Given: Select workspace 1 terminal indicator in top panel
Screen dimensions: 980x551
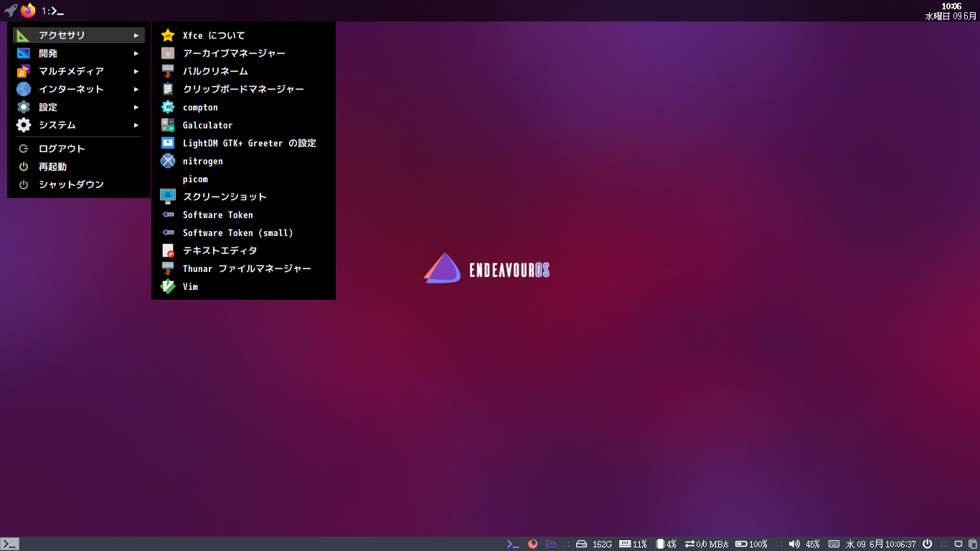Looking at the screenshot, I should pos(53,11).
